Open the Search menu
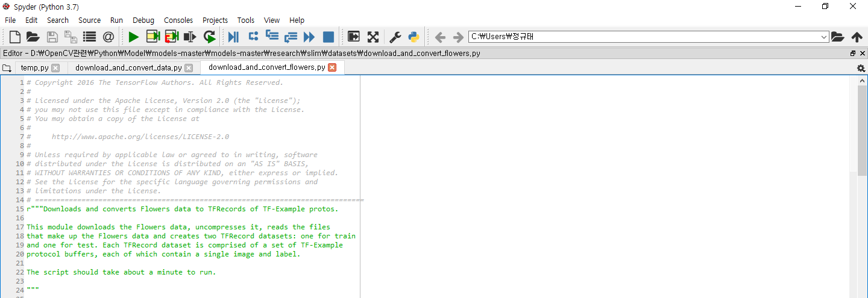The image size is (868, 298). coord(58,20)
